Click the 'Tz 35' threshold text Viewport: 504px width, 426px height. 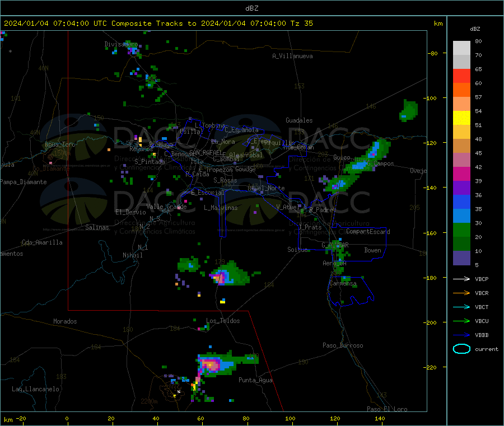(301, 24)
